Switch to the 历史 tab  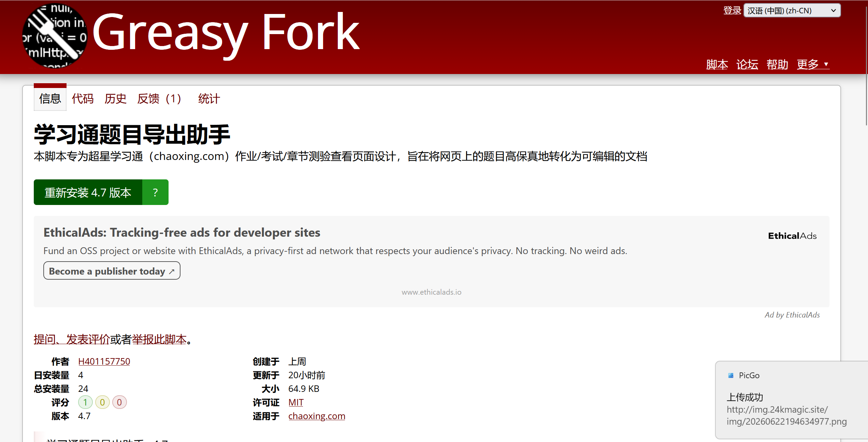115,99
